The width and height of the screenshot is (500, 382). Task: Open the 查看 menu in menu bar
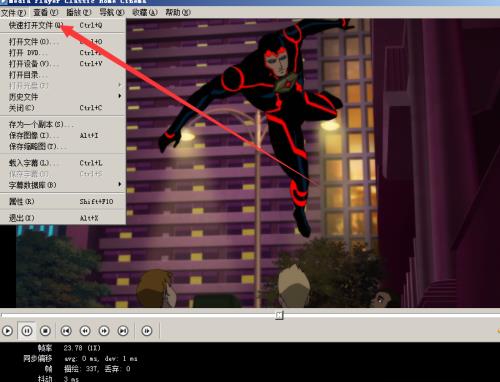pyautogui.click(x=45, y=13)
